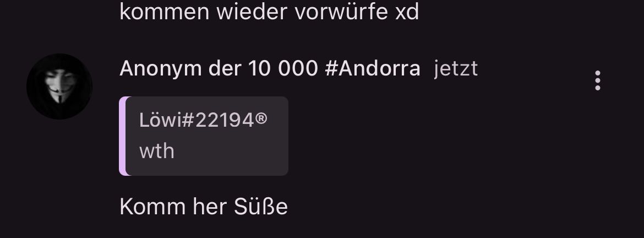Jump to the quoted Löwi#22194 message
Image resolution: width=644 pixels, height=238 pixels.
(x=204, y=136)
